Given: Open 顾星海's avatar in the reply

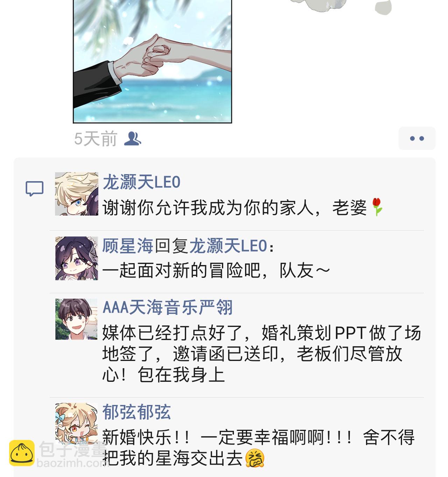Looking at the screenshot, I should (x=77, y=258).
